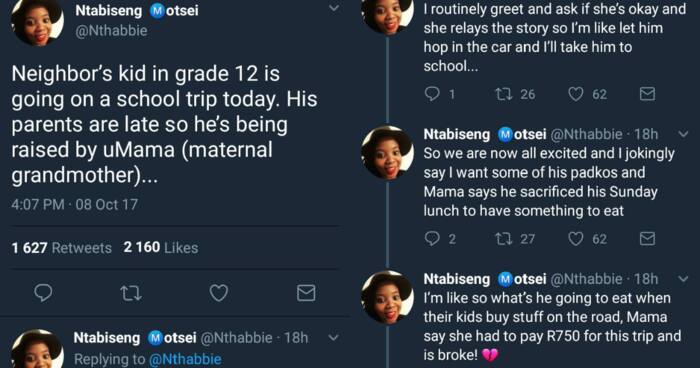Expand options chevron on the padkos tweet
The width and height of the screenshot is (700, 368).
click(683, 134)
